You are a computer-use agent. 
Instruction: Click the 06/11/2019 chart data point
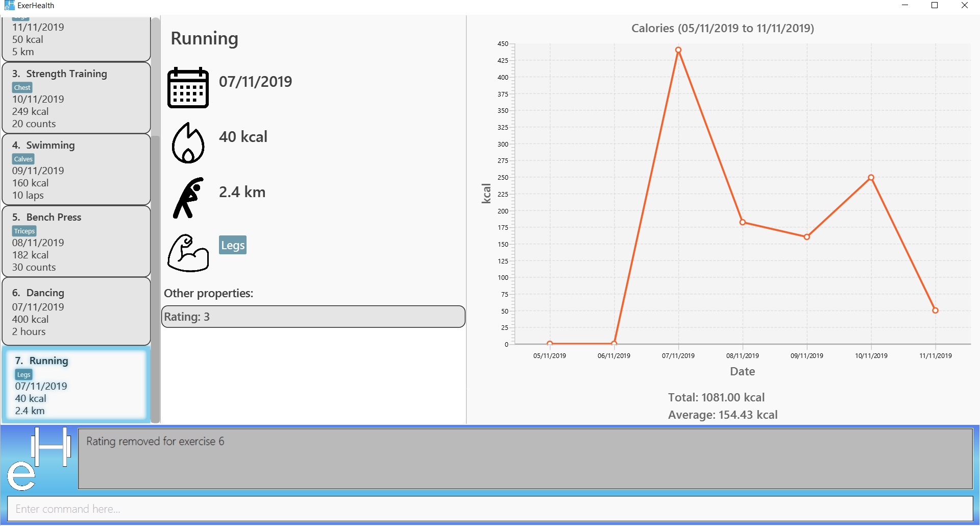pos(614,343)
